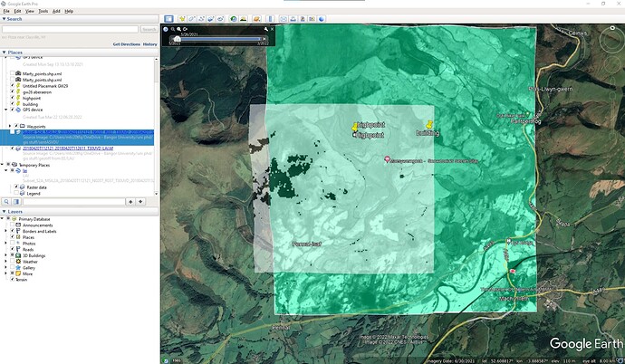Click the historical imagery slider thumb
This screenshot has width=625, height=364.
pos(178,39)
